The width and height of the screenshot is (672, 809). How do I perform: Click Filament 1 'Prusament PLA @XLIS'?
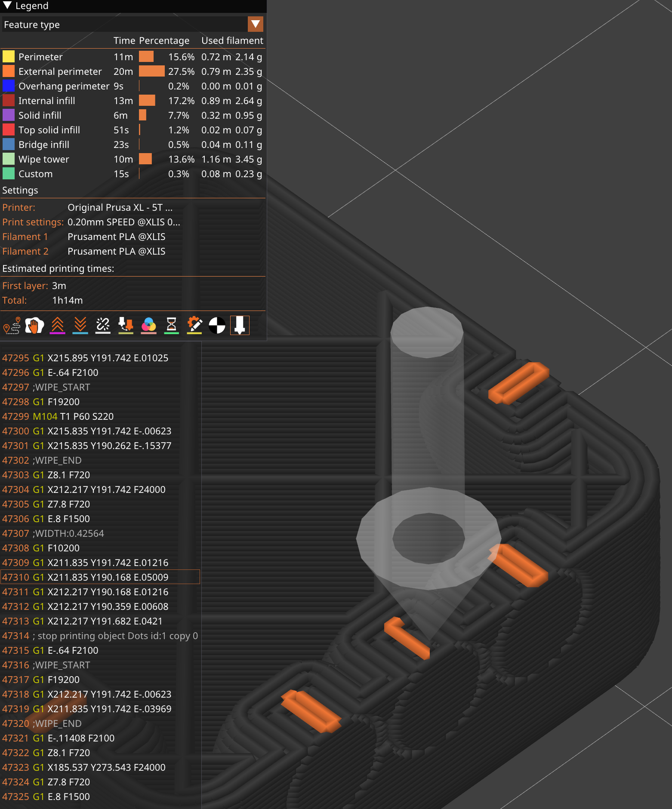click(x=116, y=237)
